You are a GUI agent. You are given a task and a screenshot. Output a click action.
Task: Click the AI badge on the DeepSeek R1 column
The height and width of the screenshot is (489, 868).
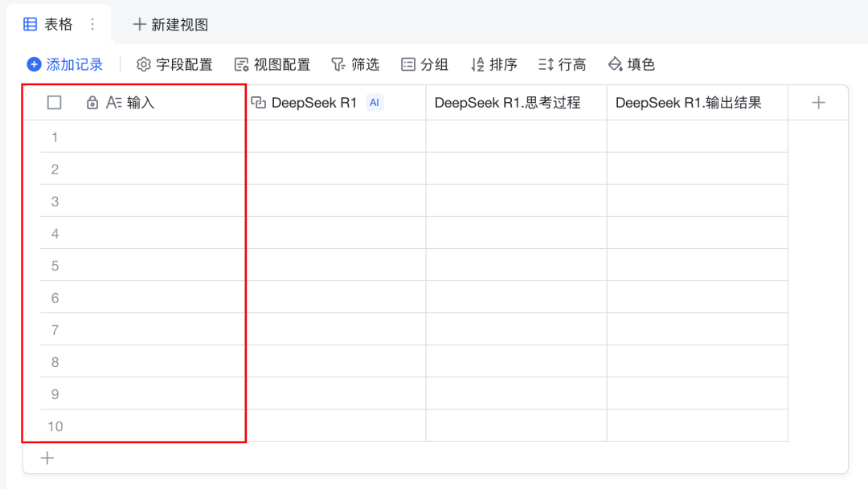(x=374, y=102)
